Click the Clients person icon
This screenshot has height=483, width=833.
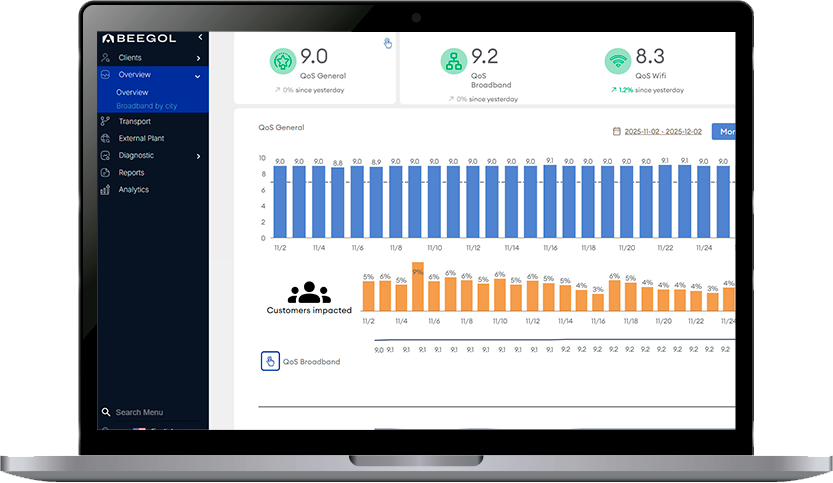[x=105, y=58]
